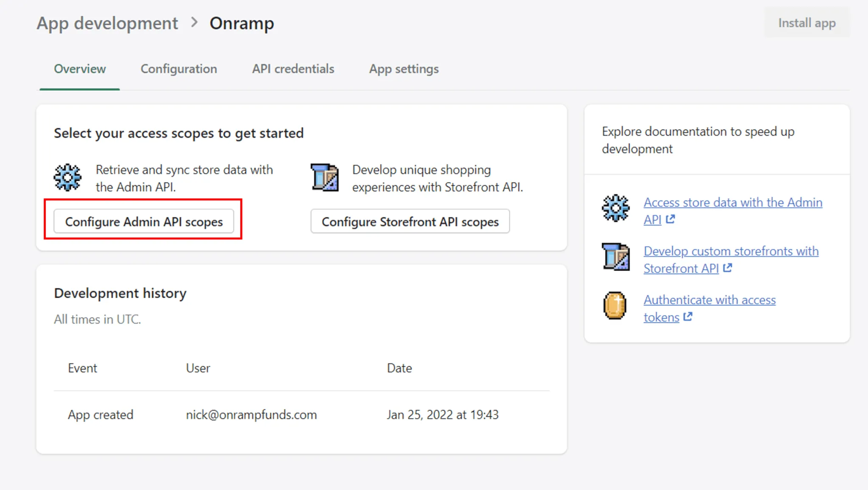
Task: Click the gear icon beside Admin API description
Action: click(67, 177)
